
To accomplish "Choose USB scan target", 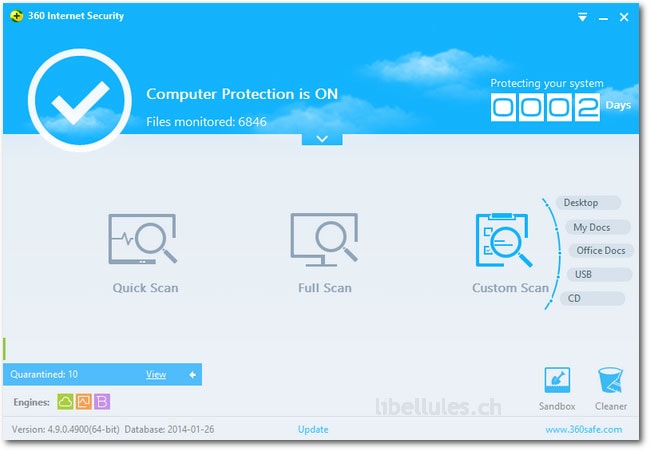I will [x=599, y=274].
